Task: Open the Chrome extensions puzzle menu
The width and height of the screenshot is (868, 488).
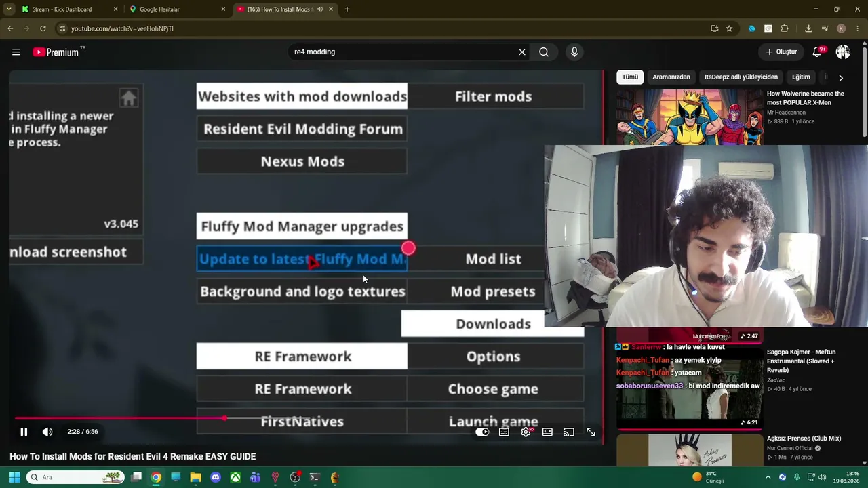Action: pos(785,28)
